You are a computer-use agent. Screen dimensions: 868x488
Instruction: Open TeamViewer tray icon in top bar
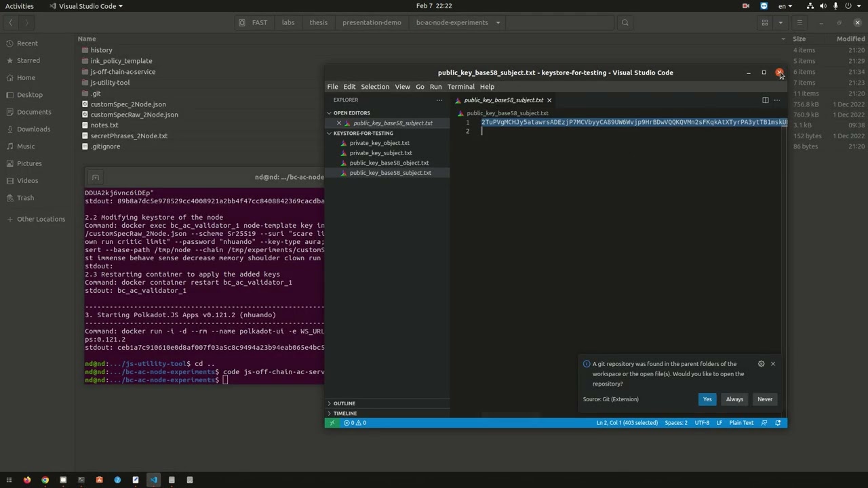click(x=764, y=6)
